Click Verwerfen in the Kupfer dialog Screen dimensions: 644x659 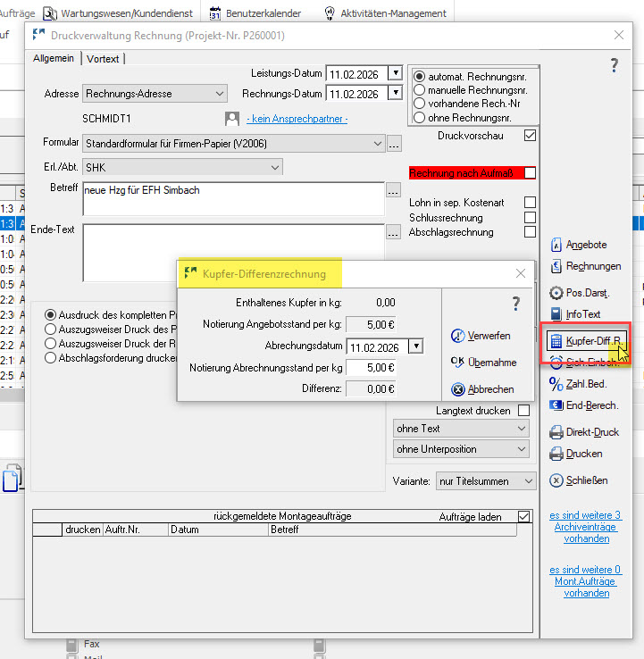coord(481,336)
